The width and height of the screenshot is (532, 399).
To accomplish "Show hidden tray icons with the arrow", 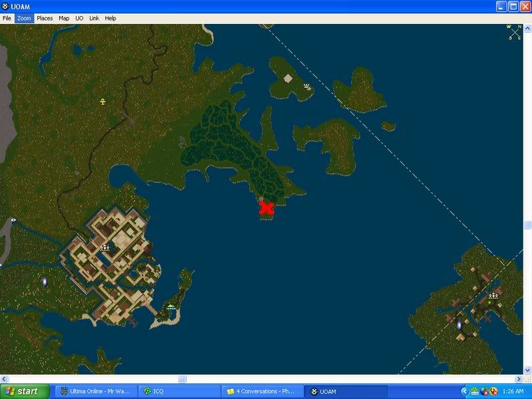I will pyautogui.click(x=465, y=391).
